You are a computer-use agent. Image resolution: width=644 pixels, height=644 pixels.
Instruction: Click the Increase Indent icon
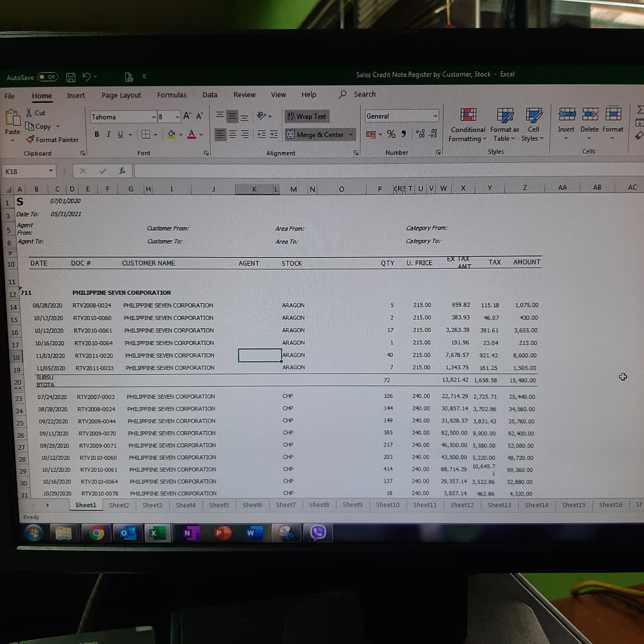[x=274, y=134]
